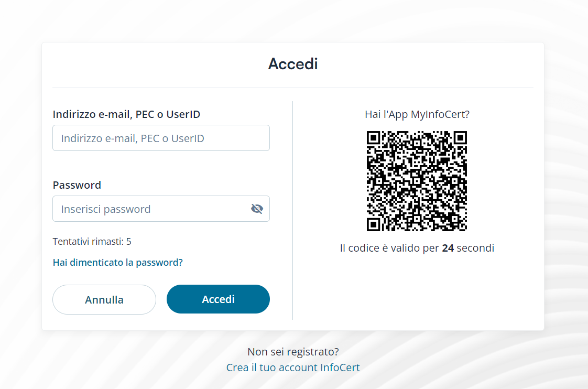588x389 pixels.
Task: Click the 'Accedi' page heading
Action: (x=293, y=64)
